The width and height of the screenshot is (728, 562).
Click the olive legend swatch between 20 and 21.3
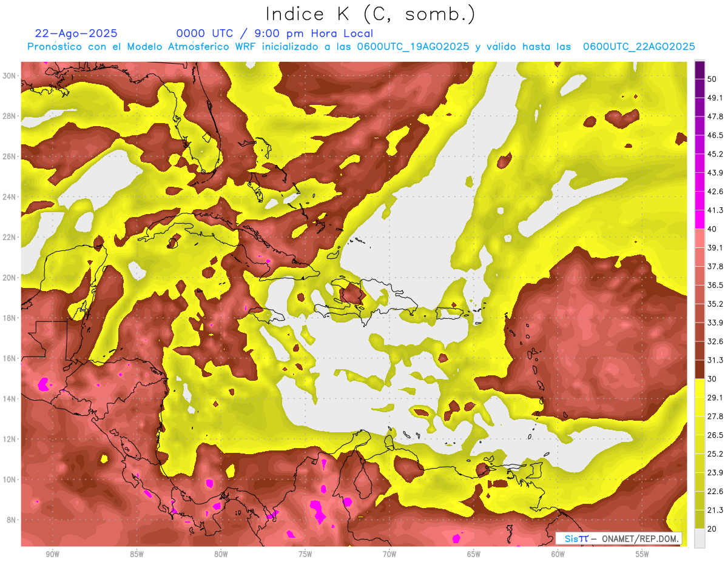pos(699,519)
